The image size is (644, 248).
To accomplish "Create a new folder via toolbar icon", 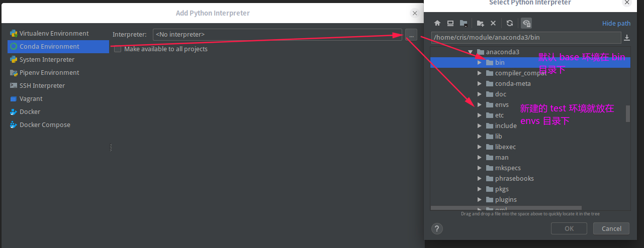I will coord(480,23).
